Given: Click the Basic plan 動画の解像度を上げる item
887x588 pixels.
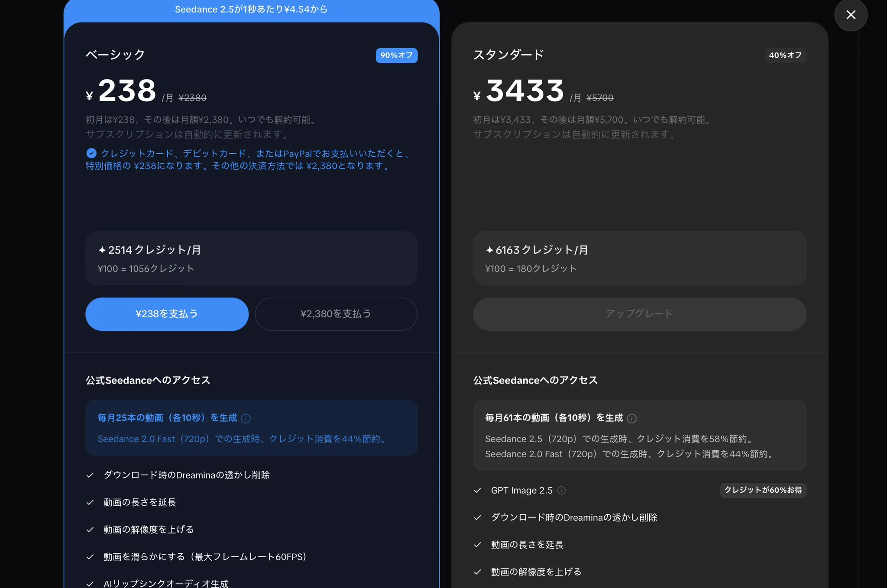Looking at the screenshot, I should coord(149,530).
